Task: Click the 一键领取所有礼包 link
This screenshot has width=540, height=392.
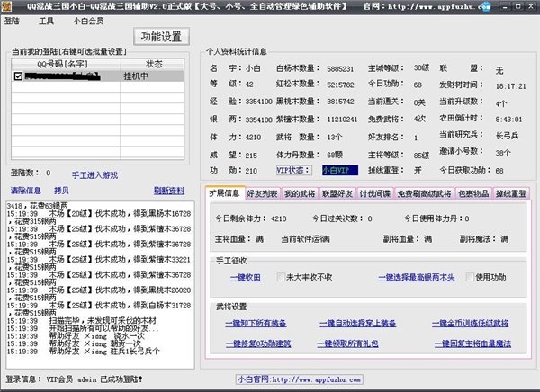Action: [347, 343]
